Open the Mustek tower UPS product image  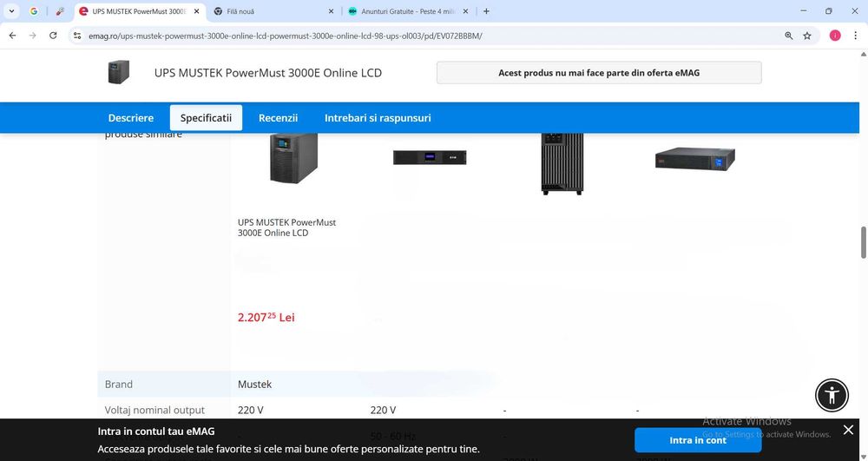click(293, 158)
